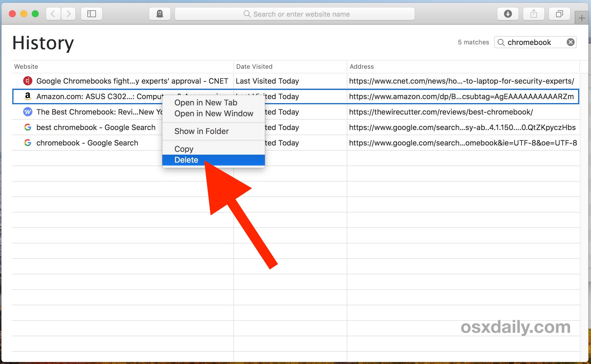The width and height of the screenshot is (591, 364).
Task: Focus the Search or enter website name field
Action: pyautogui.click(x=295, y=14)
